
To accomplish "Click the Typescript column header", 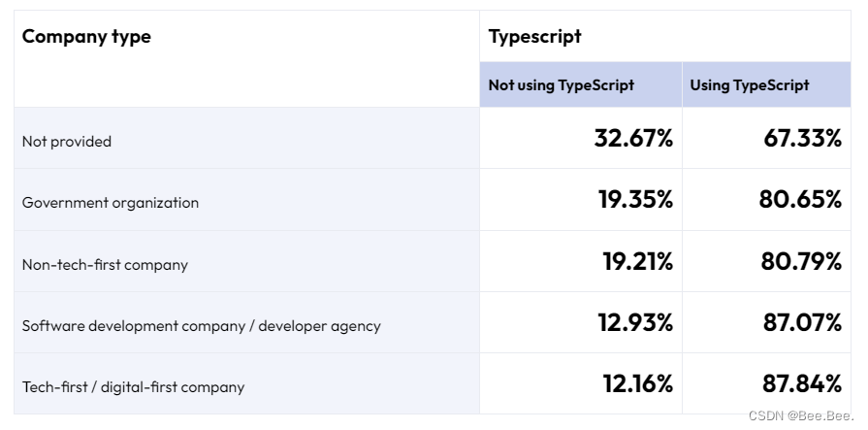I will pyautogui.click(x=534, y=37).
